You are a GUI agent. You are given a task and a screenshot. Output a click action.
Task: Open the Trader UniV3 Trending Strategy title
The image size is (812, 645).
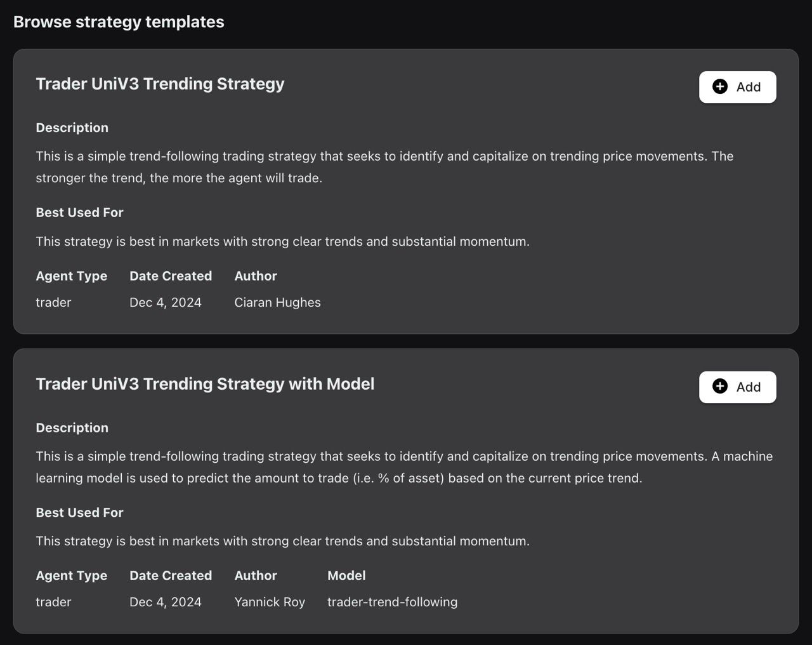(x=160, y=84)
